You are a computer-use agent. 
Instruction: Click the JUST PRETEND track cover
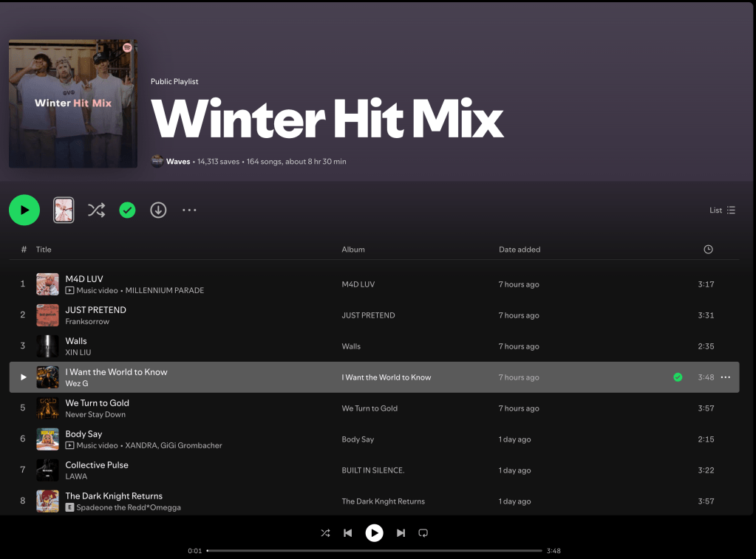pyautogui.click(x=48, y=315)
